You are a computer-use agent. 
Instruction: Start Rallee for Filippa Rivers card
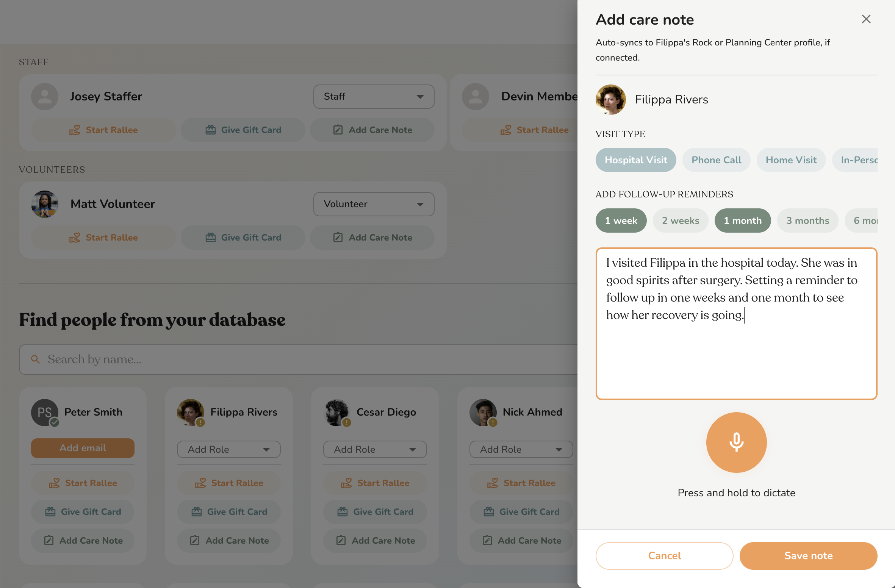coord(228,483)
